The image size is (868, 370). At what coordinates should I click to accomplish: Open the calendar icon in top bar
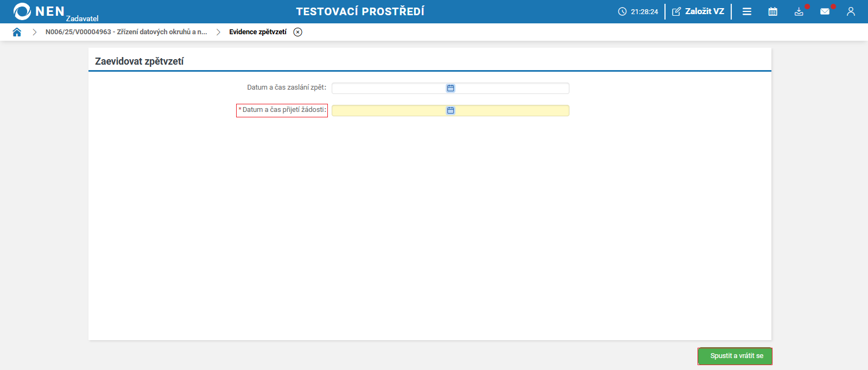point(773,11)
